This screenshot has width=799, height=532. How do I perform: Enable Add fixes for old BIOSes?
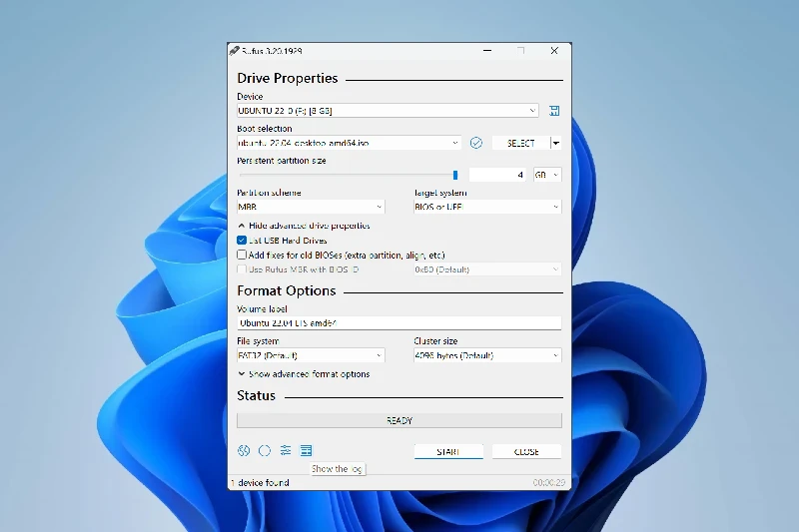click(242, 255)
